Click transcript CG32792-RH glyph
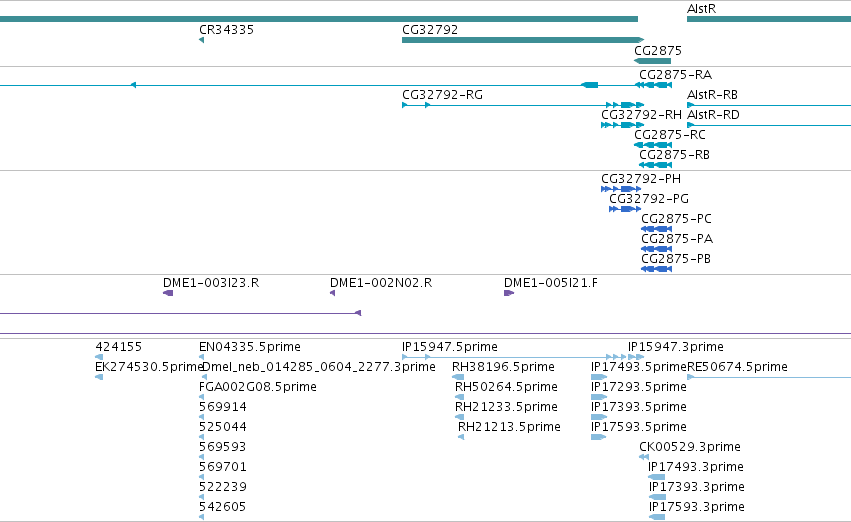 (623, 125)
